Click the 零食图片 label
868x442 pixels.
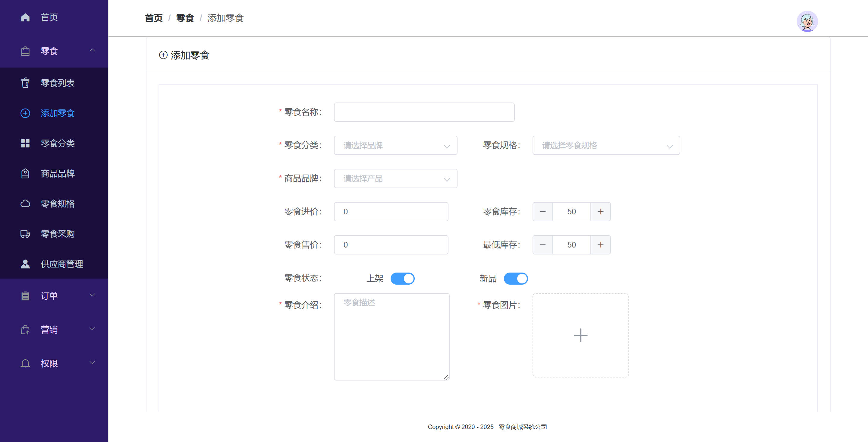point(502,305)
